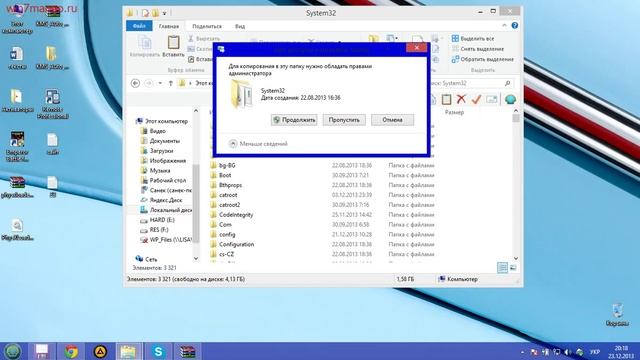Switch to the Вид ribbon tab
The width and height of the screenshot is (640, 360).
pos(240,26)
